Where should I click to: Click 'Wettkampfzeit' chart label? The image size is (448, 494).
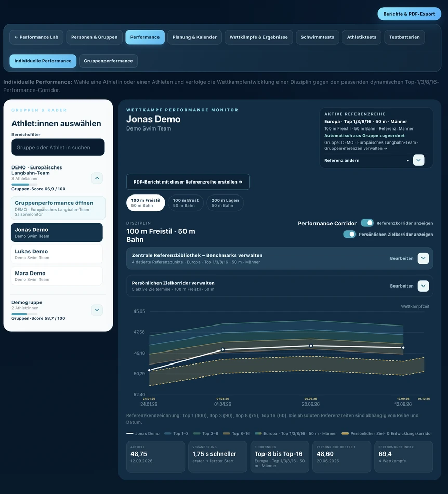coord(415,306)
